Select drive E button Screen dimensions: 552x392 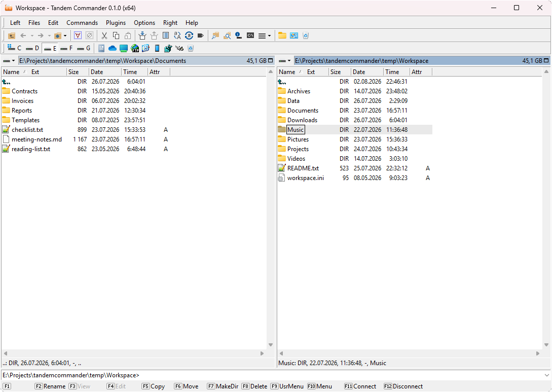(50, 48)
